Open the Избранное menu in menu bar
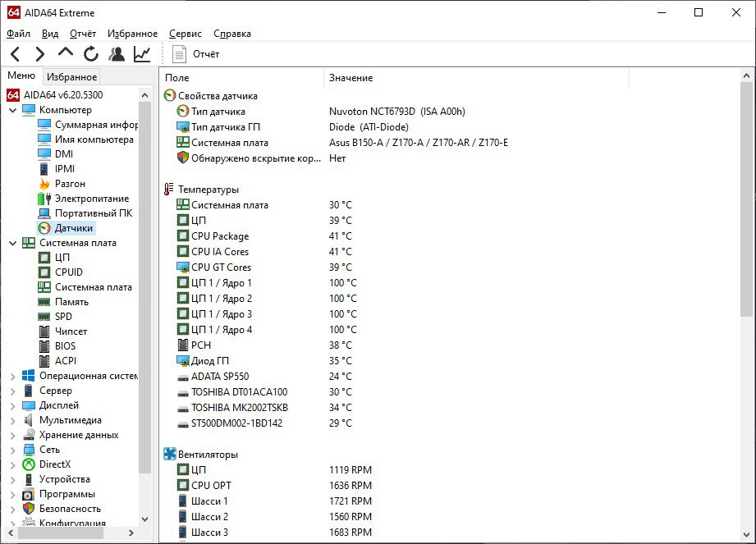The height and width of the screenshot is (544, 756). [x=133, y=34]
